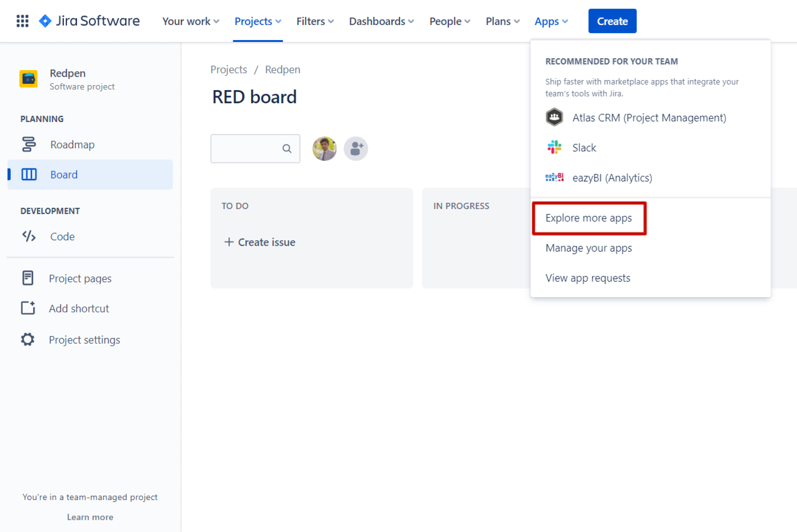The width and height of the screenshot is (797, 532).
Task: Expand the Projects dropdown
Action: click(258, 21)
